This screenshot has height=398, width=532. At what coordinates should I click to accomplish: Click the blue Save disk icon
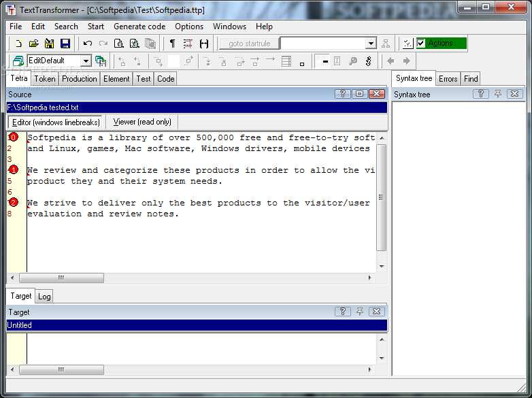click(65, 44)
